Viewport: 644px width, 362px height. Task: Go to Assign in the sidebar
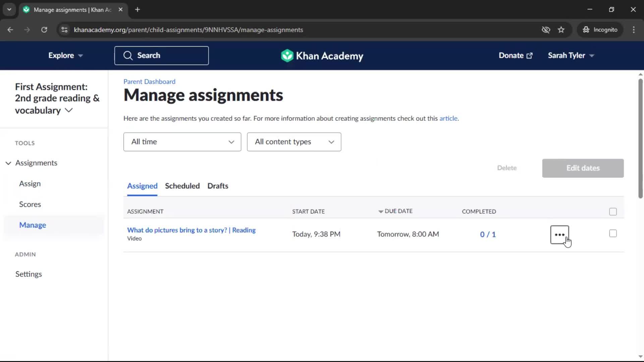(x=30, y=184)
